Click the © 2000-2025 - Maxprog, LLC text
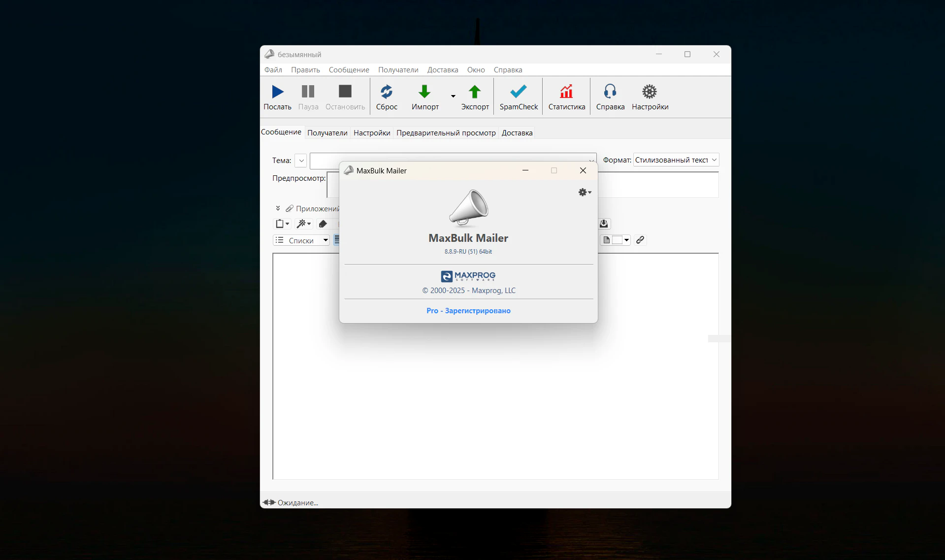 coord(469,291)
